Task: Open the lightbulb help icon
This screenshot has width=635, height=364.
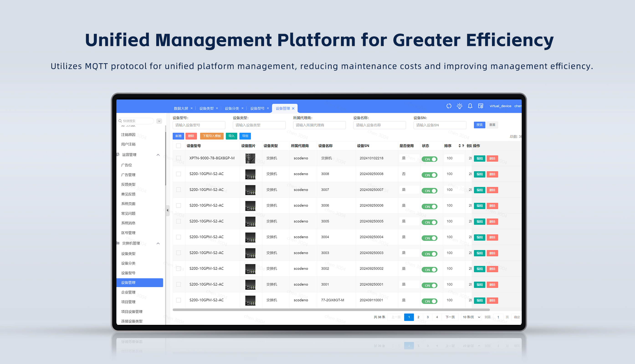Action: pos(459,106)
